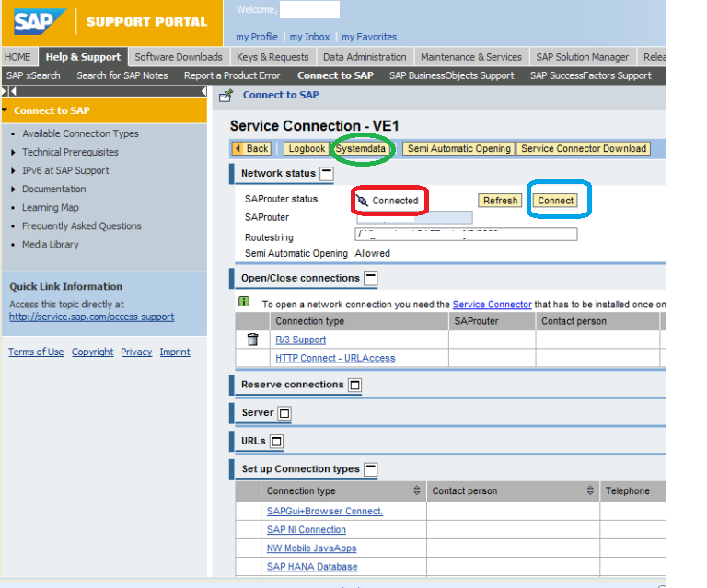The image size is (707, 588).
Task: Delete R/3 Support connection via trash icon
Action: pyautogui.click(x=253, y=340)
